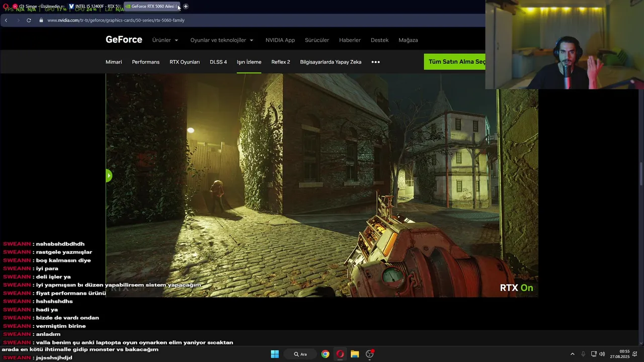Open the volume speaker tray icon
This screenshot has height=362, width=644.
(x=602, y=354)
